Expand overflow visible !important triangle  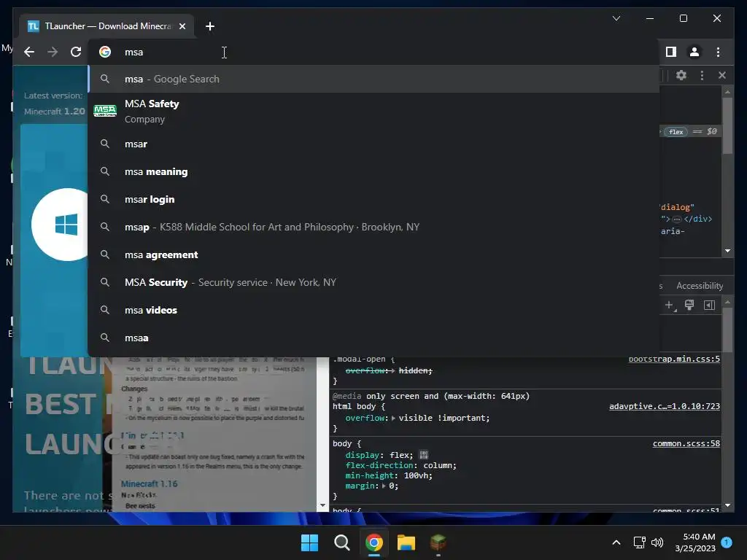point(393,418)
